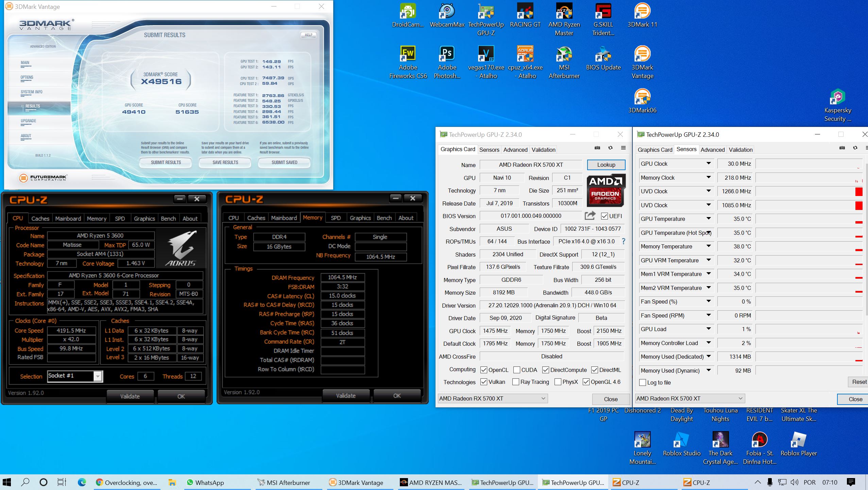Image resolution: width=868 pixels, height=490 pixels.
Task: Toggle UEFI checkbox in GPU-Z
Action: [604, 216]
